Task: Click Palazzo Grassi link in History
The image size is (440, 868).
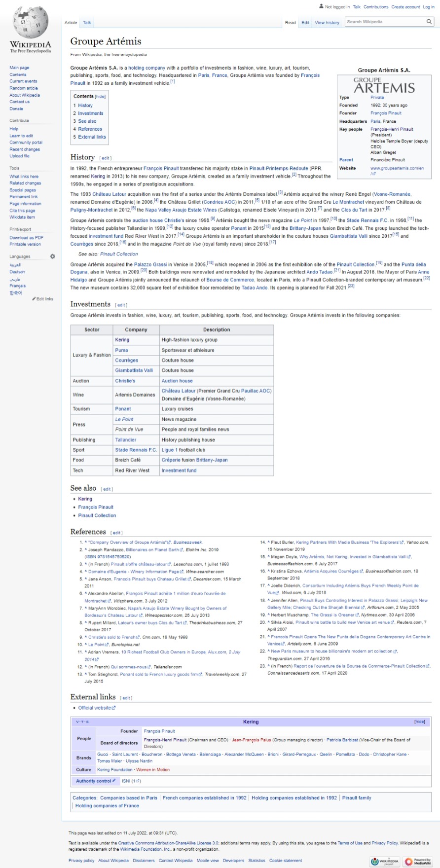Action: coord(149,265)
